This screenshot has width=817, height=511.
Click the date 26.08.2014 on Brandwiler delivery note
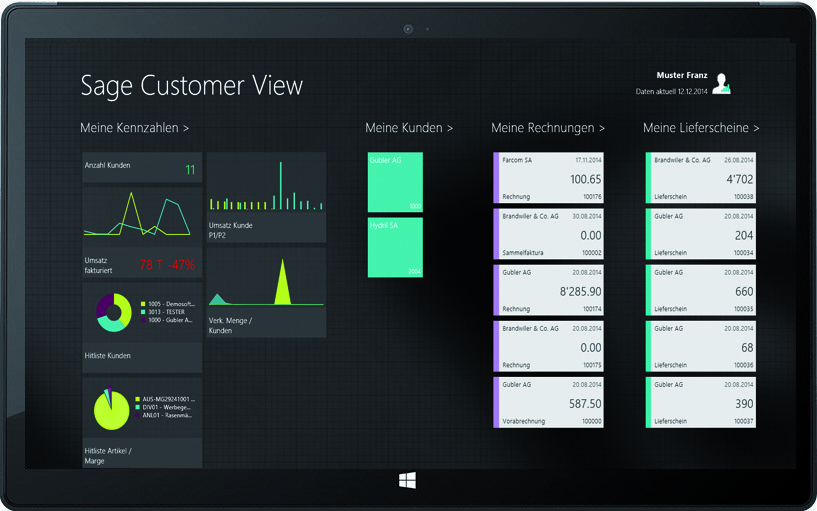[x=739, y=160]
